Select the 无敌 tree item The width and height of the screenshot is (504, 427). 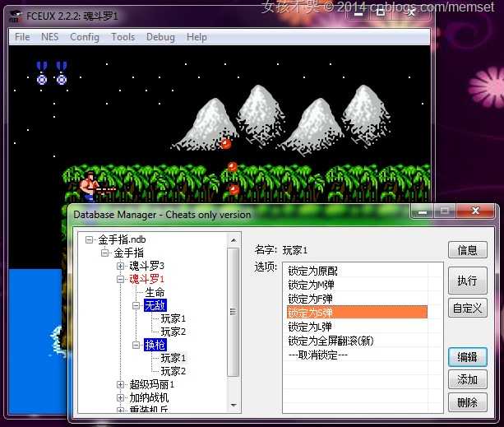point(155,305)
